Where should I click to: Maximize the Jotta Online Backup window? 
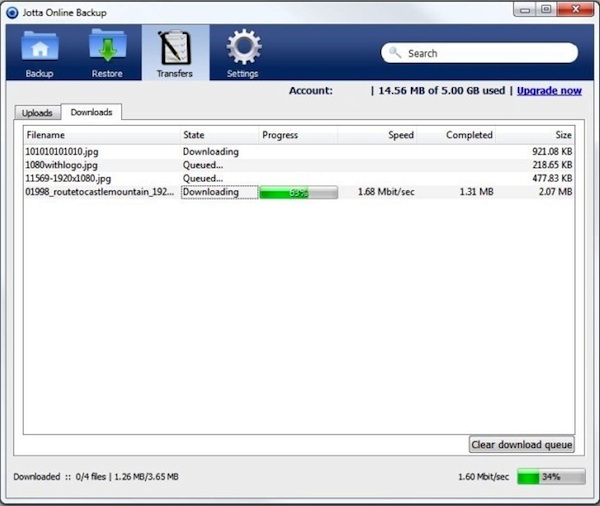[x=546, y=9]
